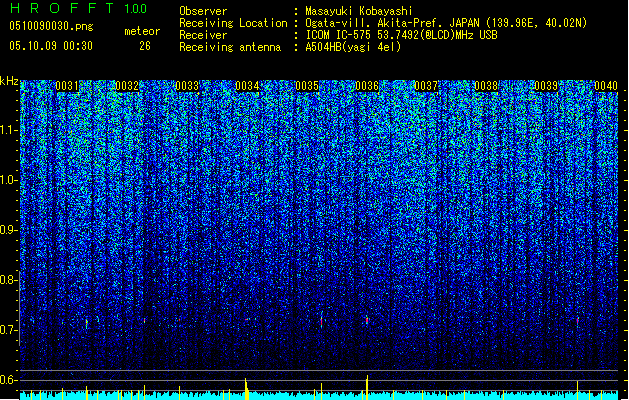Click the Receiving Location label
Image resolution: width=629 pixels, height=400 pixels.
coord(233,23)
